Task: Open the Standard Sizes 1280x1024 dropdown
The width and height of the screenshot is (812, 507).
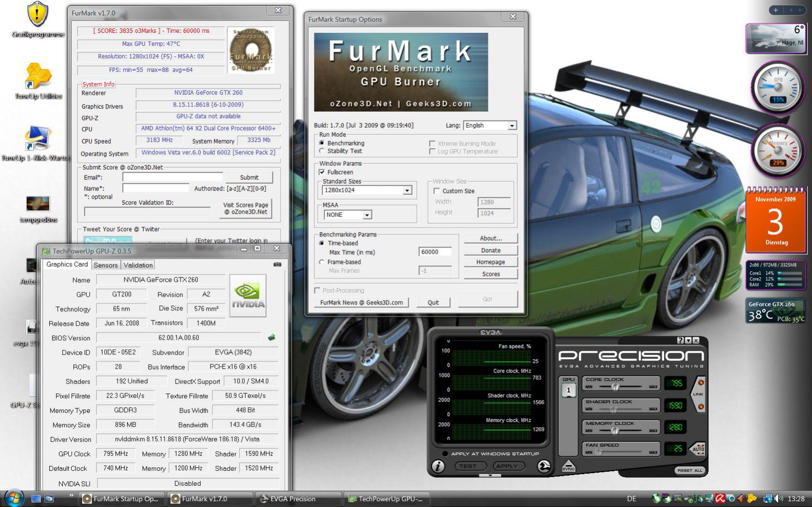Action: tap(407, 190)
